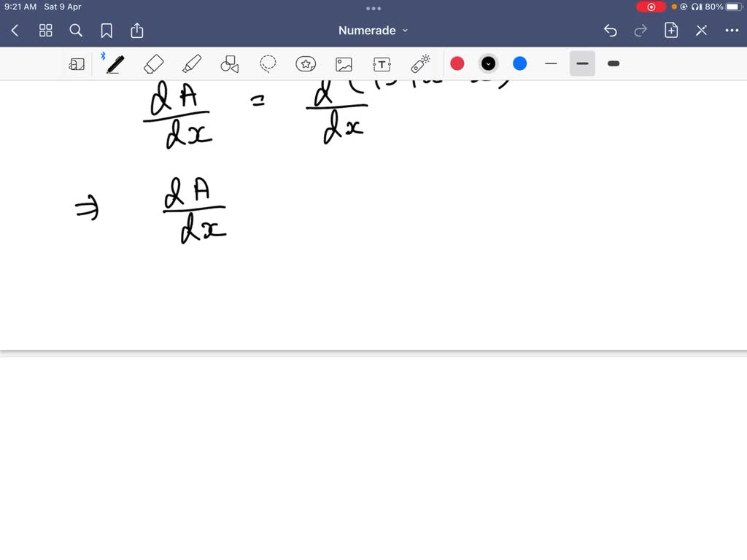This screenshot has height=560, width=747.
Task: Enable the thick stroke width
Action: click(613, 63)
